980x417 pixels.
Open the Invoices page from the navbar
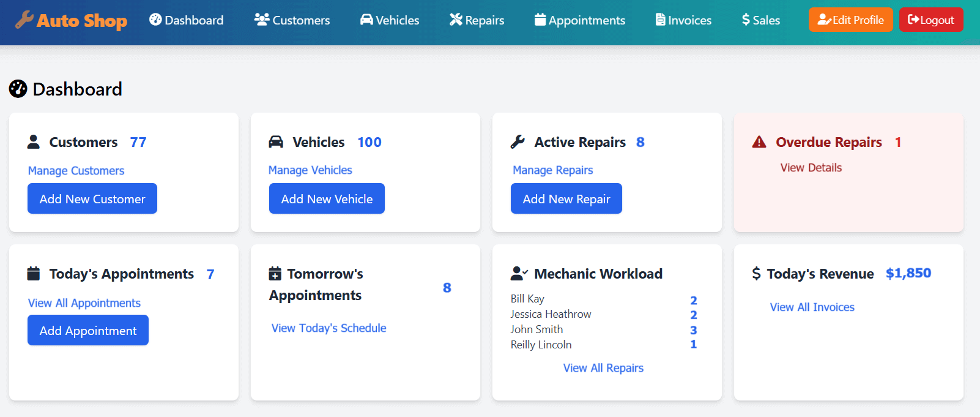click(x=683, y=20)
